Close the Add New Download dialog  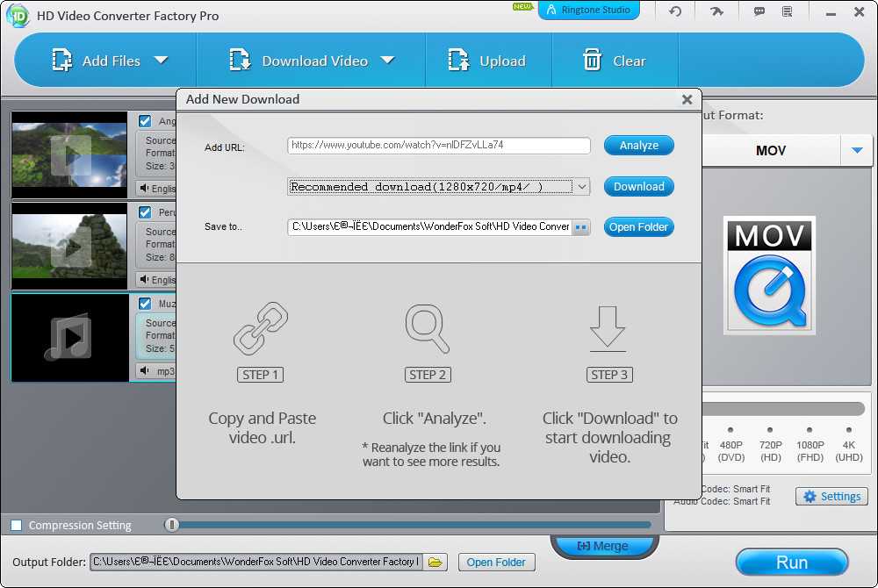(687, 99)
